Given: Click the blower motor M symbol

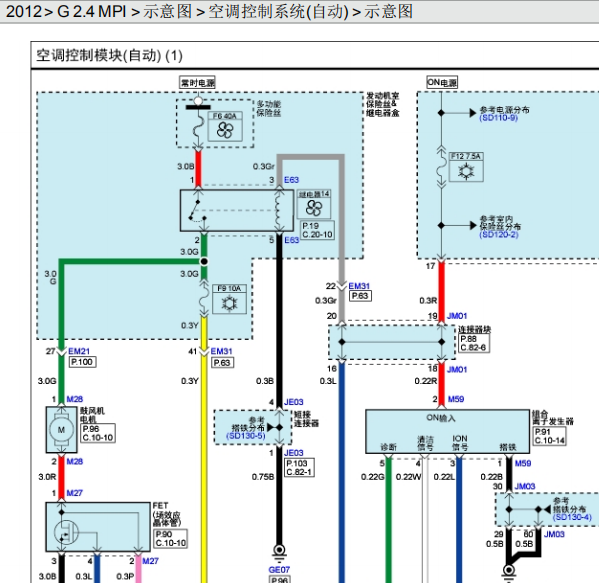Looking at the screenshot, I should (61, 430).
